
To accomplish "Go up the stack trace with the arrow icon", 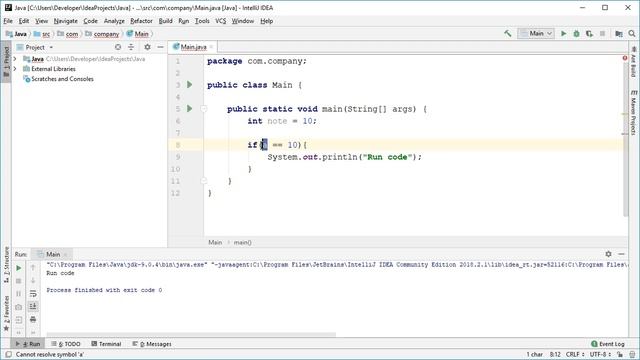I will tap(33, 268).
